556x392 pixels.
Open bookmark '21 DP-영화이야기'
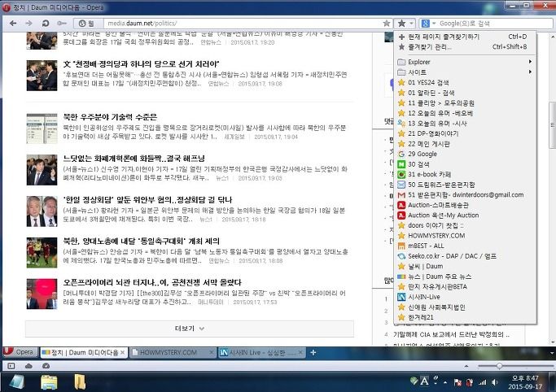[x=465, y=133]
